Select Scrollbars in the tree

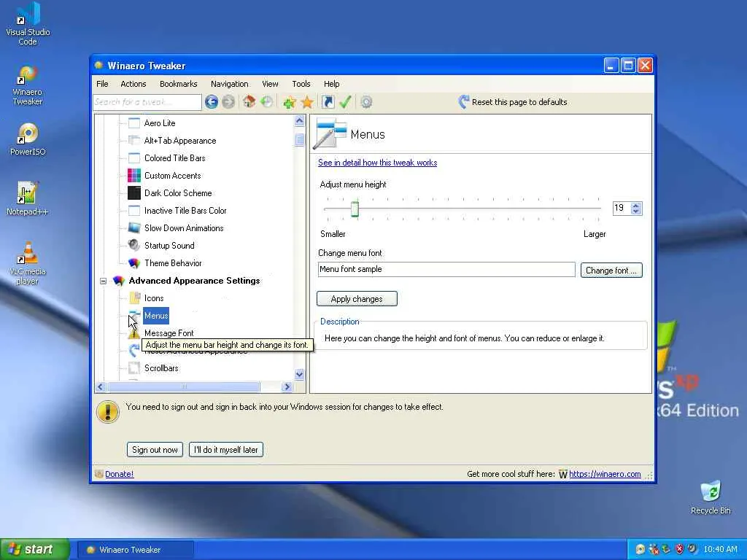coord(161,368)
